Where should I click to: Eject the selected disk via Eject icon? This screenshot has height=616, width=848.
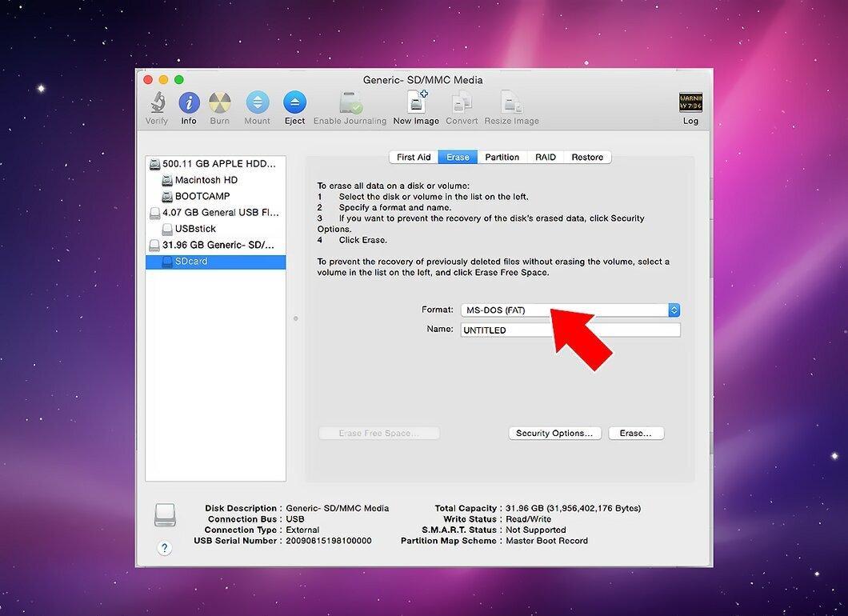(x=294, y=102)
